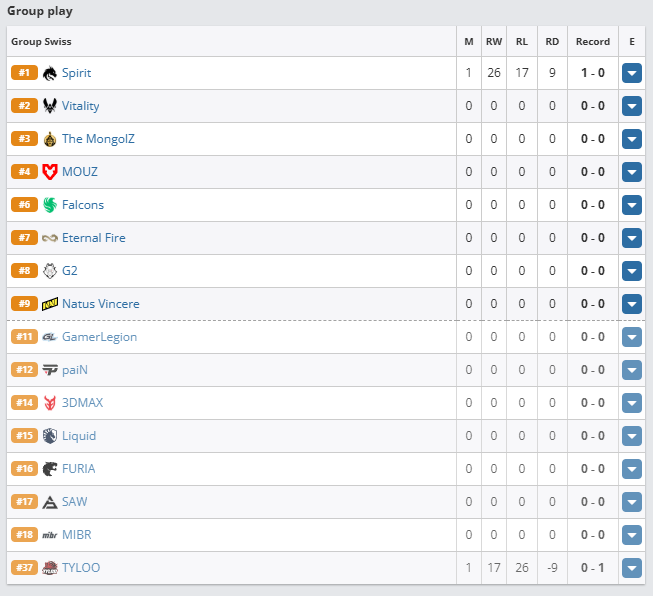Open the GamerLegion team page link
Viewport: 653px width, 596px height.
100,337
